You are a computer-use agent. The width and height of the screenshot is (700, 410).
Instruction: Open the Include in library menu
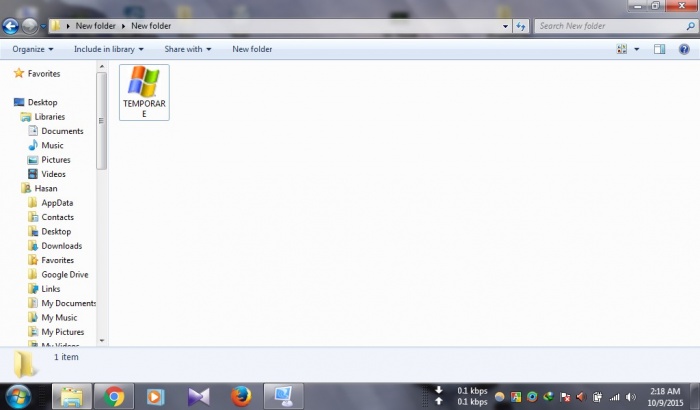coord(108,49)
